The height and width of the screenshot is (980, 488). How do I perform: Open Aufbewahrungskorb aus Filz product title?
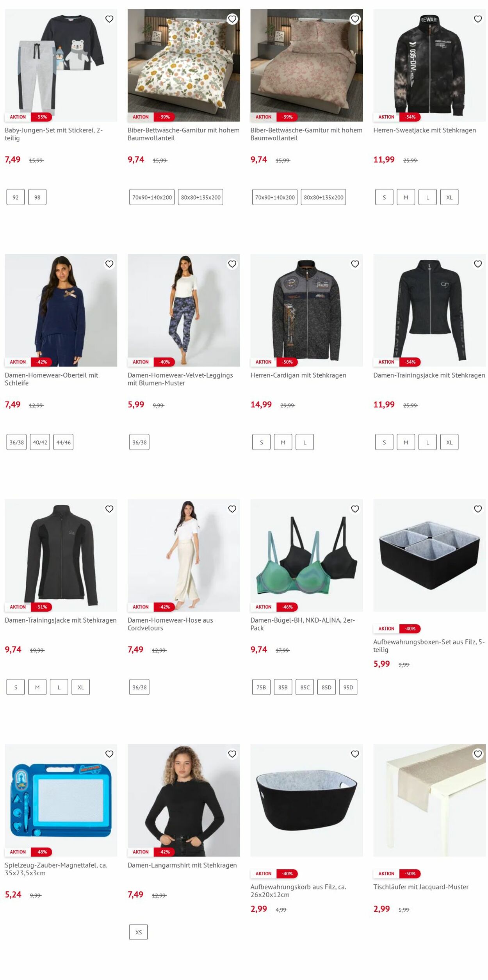tap(298, 891)
